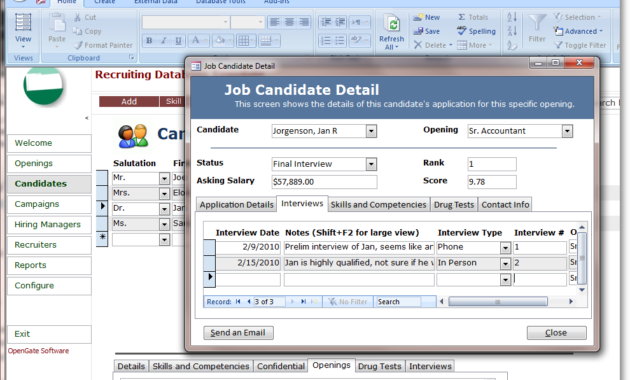The width and height of the screenshot is (630, 380).
Task: Click the Score field showing 9.78
Action: 492,182
